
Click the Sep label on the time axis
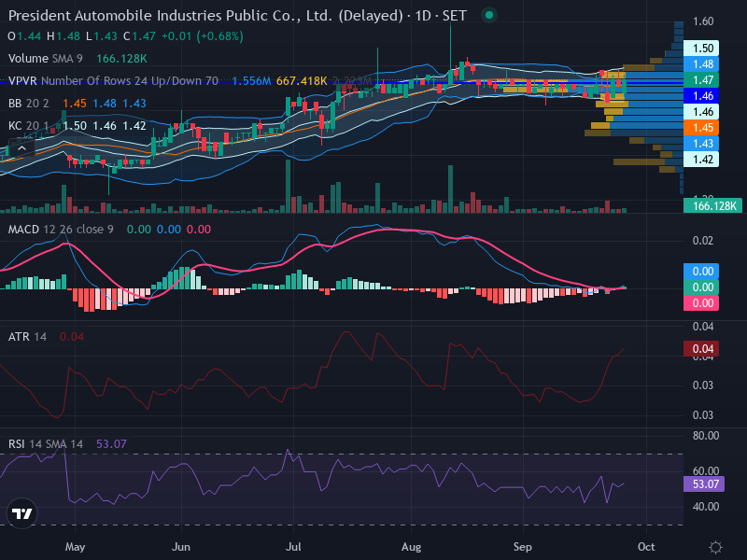(x=523, y=547)
